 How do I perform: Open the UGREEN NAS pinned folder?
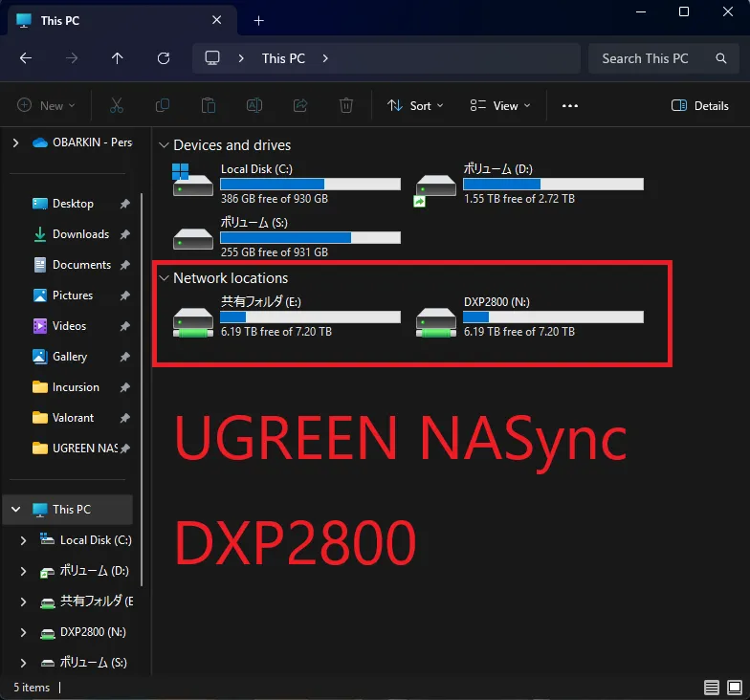click(73, 448)
